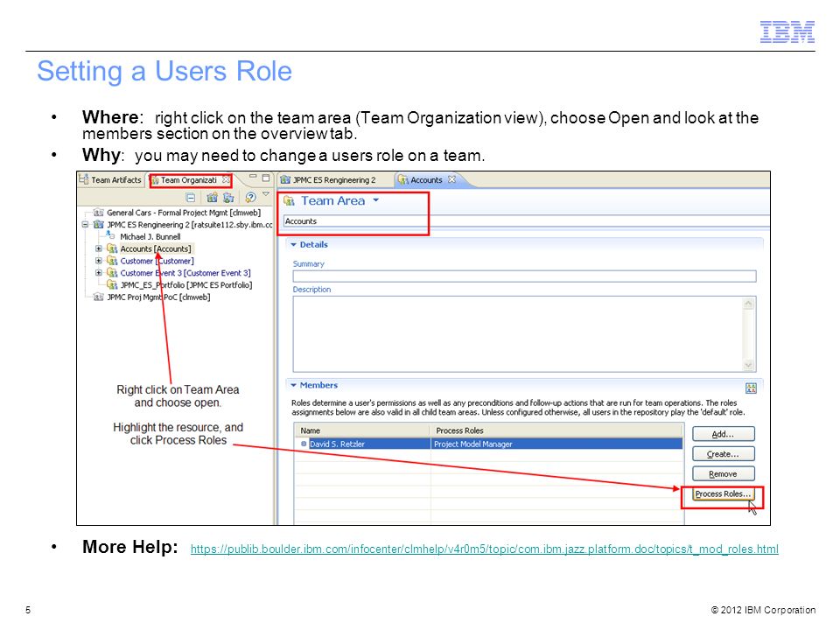Minimize the Team Organization view pane
This screenshot has width=840, height=630.
pyautogui.click(x=253, y=176)
